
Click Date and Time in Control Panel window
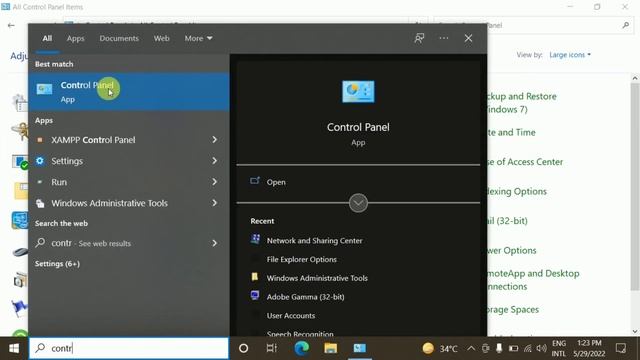(511, 132)
